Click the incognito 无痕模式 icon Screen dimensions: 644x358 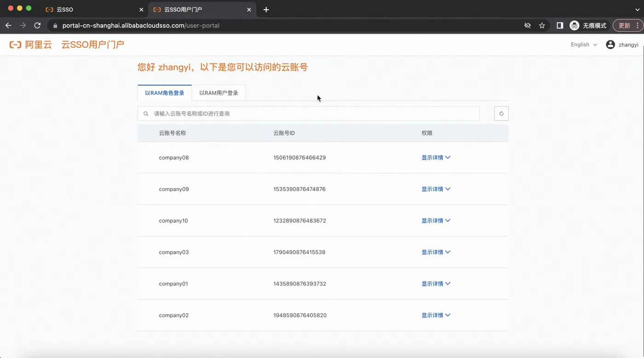[x=574, y=25]
